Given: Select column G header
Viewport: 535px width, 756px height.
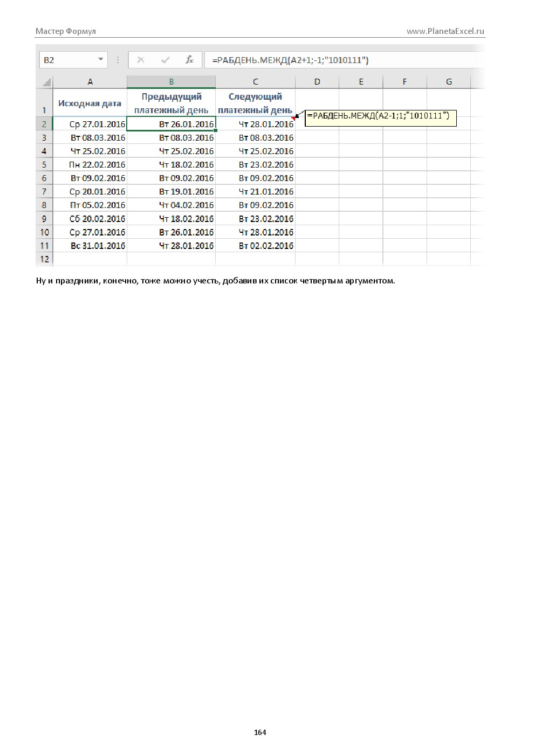Looking at the screenshot, I should pos(449,82).
